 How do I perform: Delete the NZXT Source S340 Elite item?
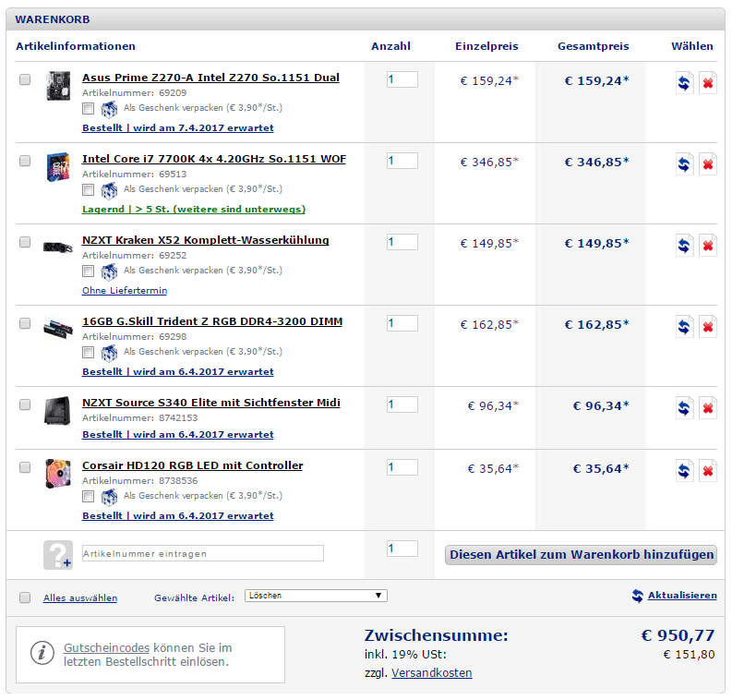pyautogui.click(x=708, y=409)
